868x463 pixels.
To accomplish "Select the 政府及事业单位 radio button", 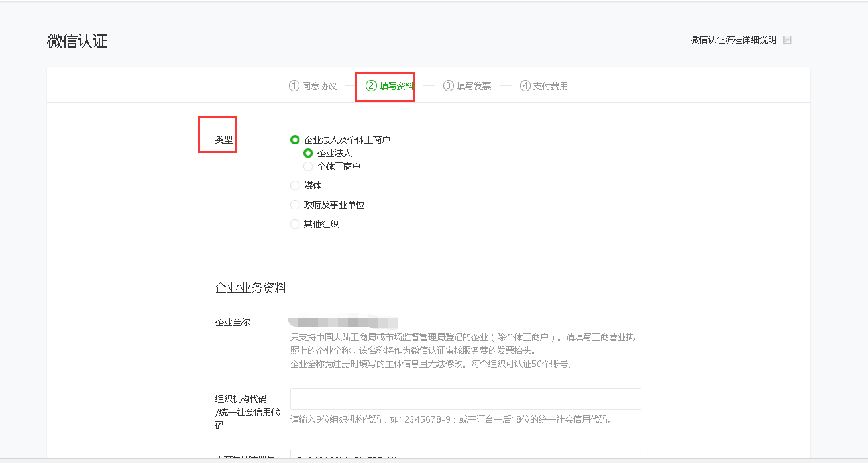I will pyautogui.click(x=295, y=205).
